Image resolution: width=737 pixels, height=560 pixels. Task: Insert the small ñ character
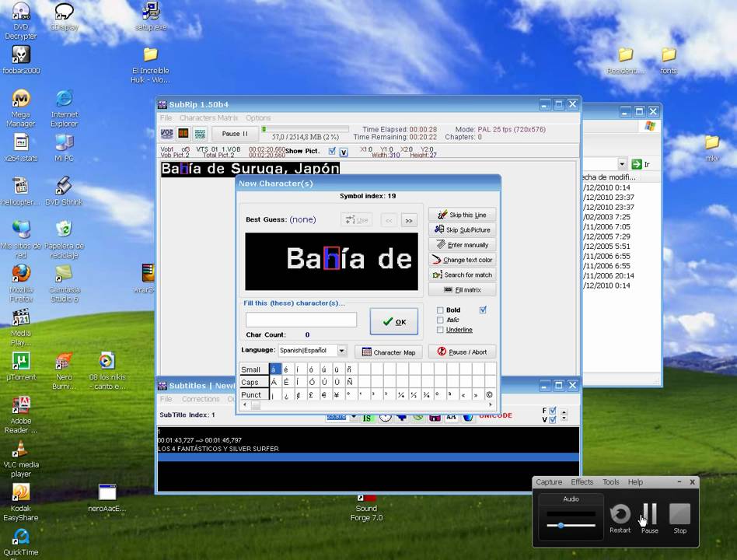pyautogui.click(x=349, y=369)
